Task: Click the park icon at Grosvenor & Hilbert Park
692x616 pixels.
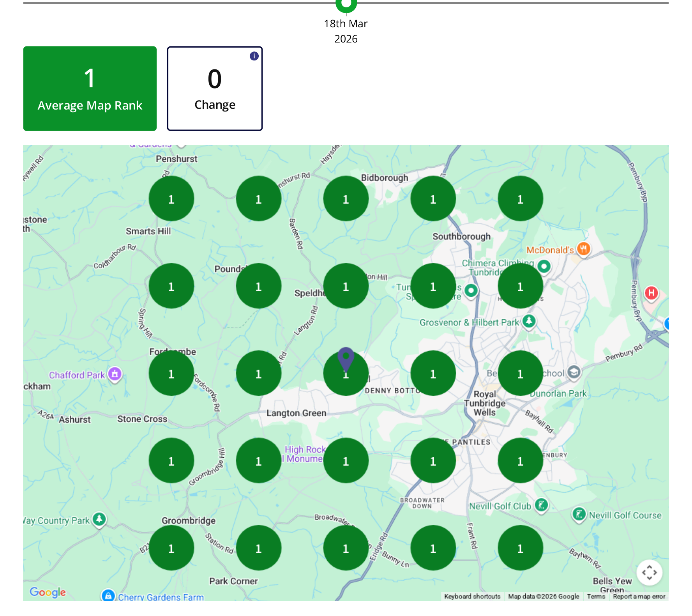Action: pyautogui.click(x=528, y=322)
